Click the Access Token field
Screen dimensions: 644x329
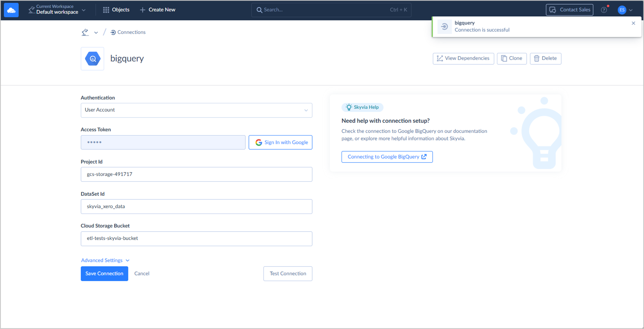(163, 142)
